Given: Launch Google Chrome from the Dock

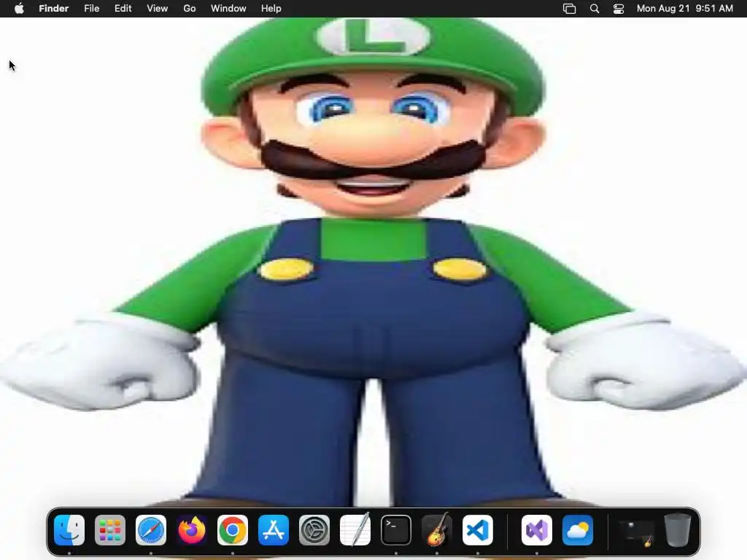Looking at the screenshot, I should click(233, 530).
